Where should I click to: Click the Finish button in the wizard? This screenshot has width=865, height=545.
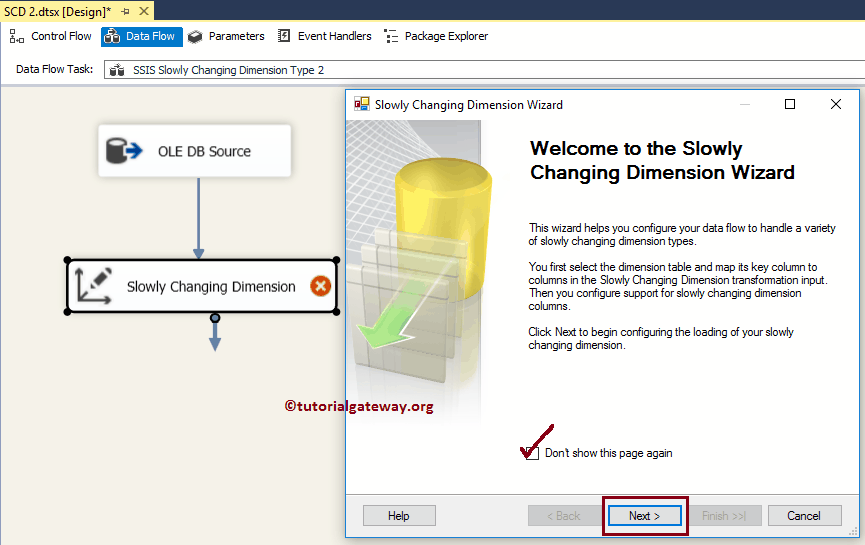coord(724,516)
